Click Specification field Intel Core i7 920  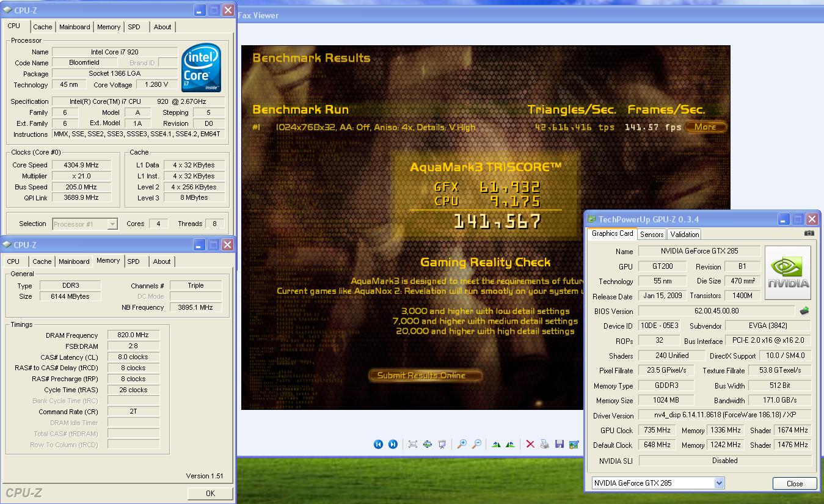[138, 101]
